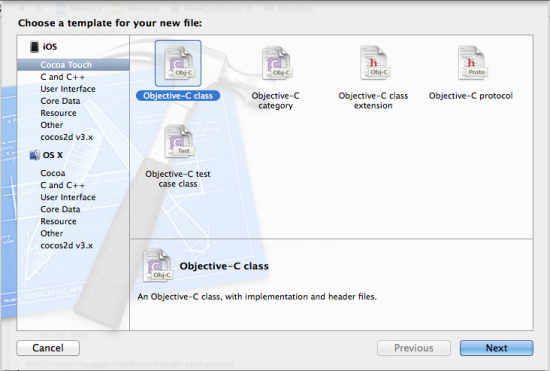The width and height of the screenshot is (550, 371).
Task: Choose the Objective-C test case class icon
Action: (x=179, y=142)
